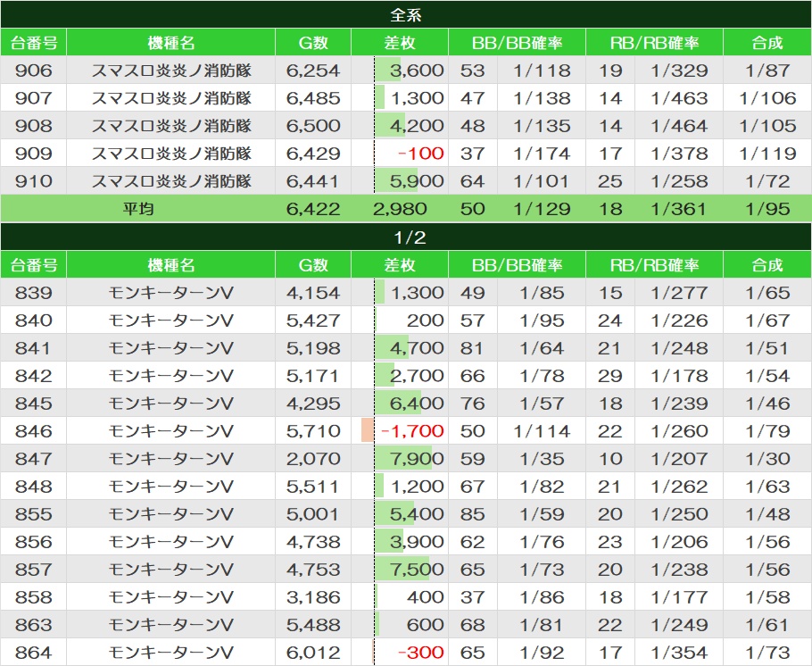The image size is (812, 666).
Task: Click G数 value 6,254
Action: 313,71
